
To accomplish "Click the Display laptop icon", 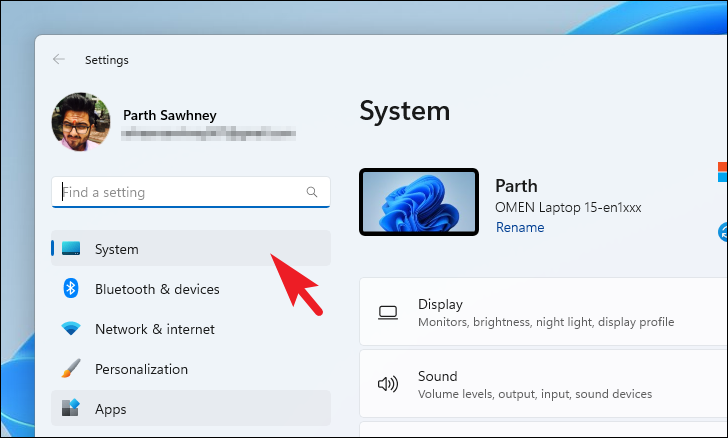I will coord(388,313).
